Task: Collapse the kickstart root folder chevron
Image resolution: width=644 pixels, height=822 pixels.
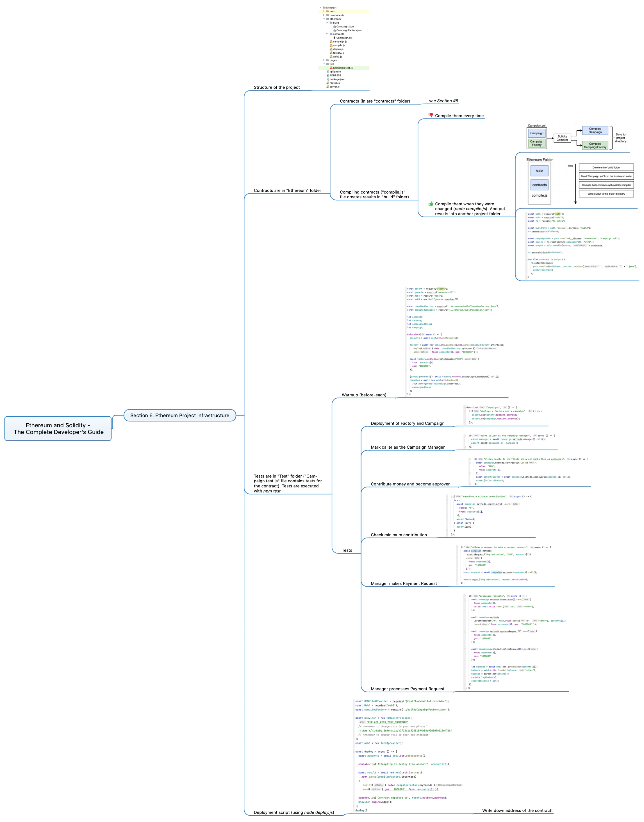Action: (320, 8)
